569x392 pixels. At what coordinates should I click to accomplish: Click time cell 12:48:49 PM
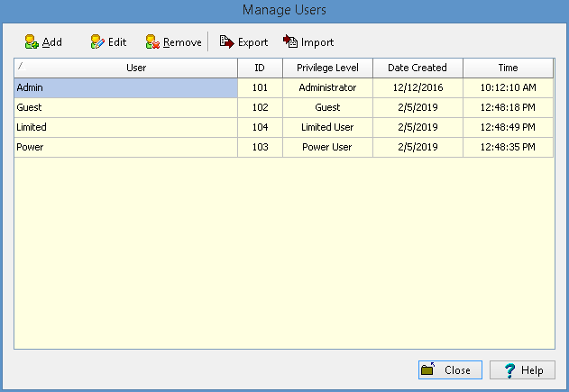508,127
